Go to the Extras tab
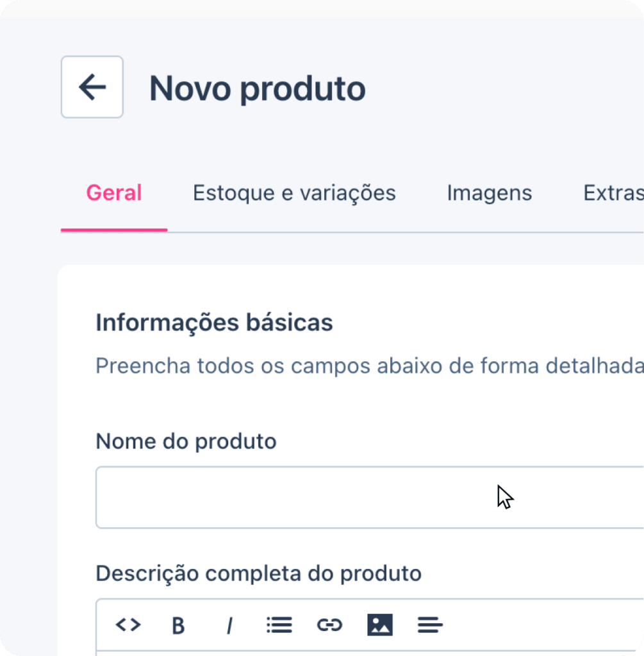 (x=613, y=193)
